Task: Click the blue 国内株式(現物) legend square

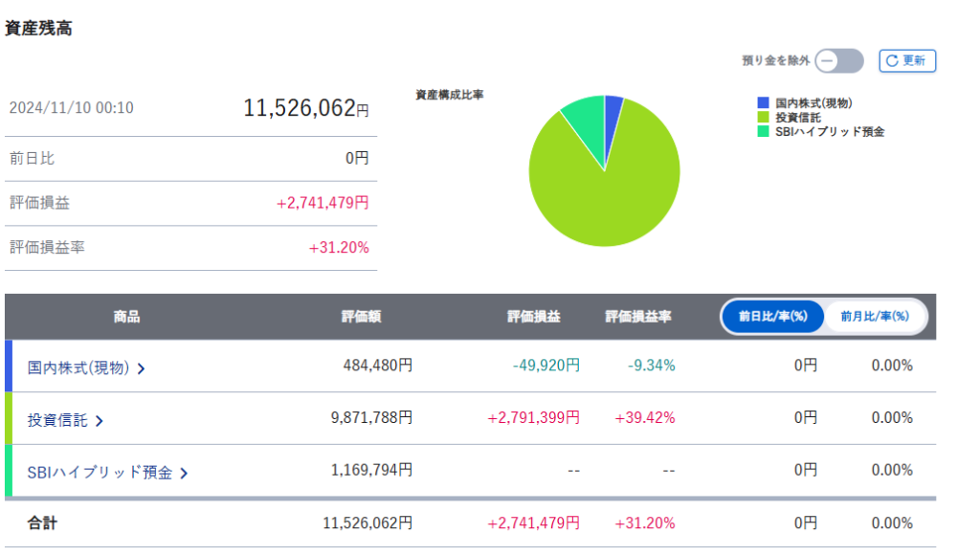Action: [763, 102]
